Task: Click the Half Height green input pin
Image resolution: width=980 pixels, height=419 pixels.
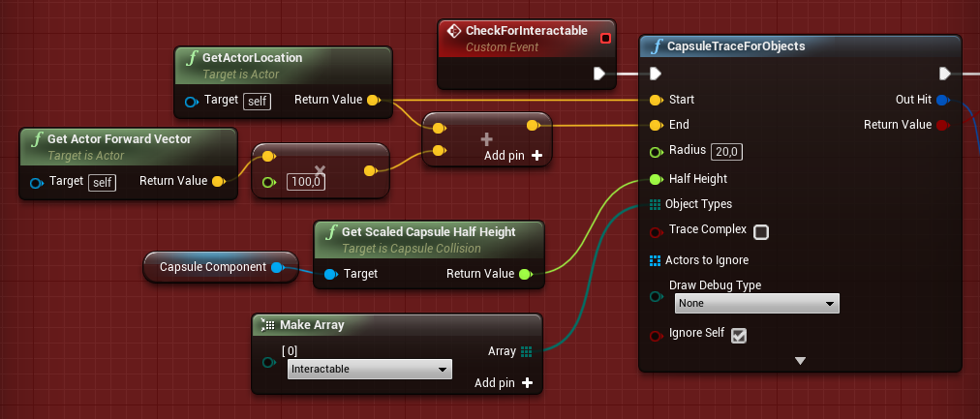Action: [656, 179]
